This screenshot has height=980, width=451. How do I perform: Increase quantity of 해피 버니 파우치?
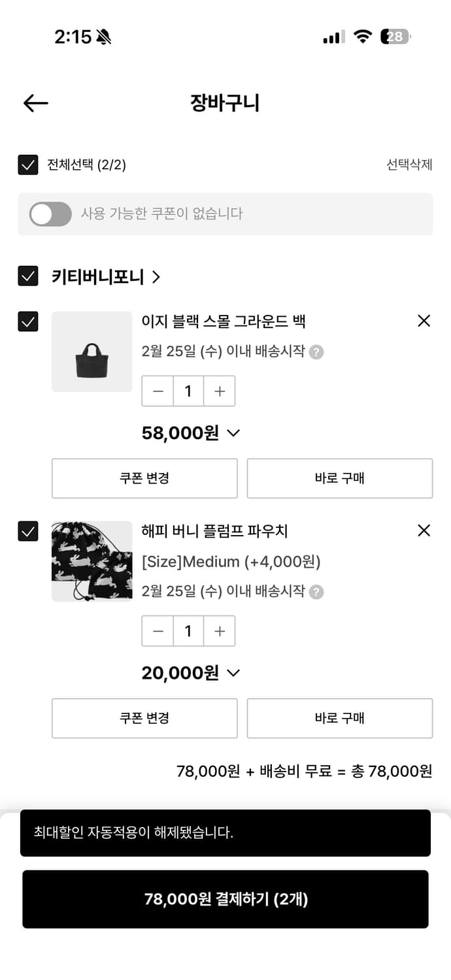tap(220, 630)
